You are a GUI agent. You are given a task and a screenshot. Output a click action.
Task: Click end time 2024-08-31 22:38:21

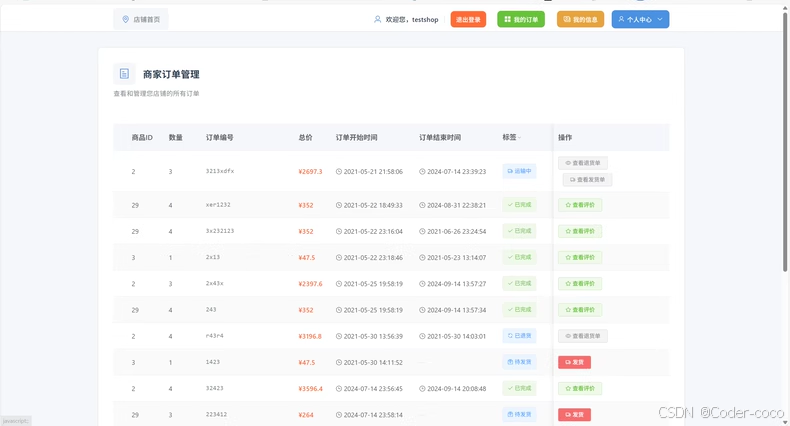tap(452, 205)
